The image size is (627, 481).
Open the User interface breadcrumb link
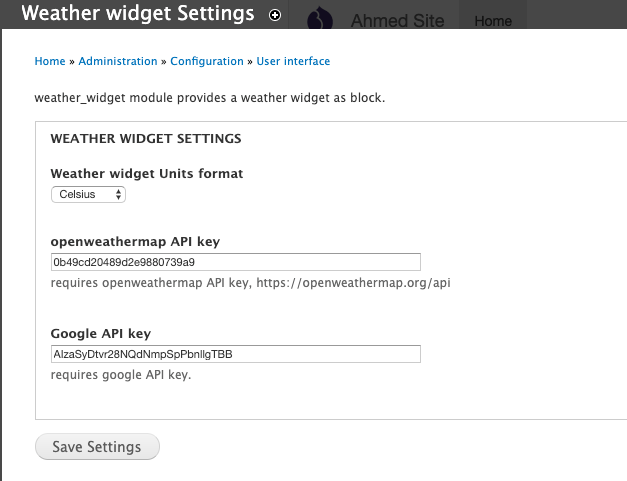click(293, 61)
